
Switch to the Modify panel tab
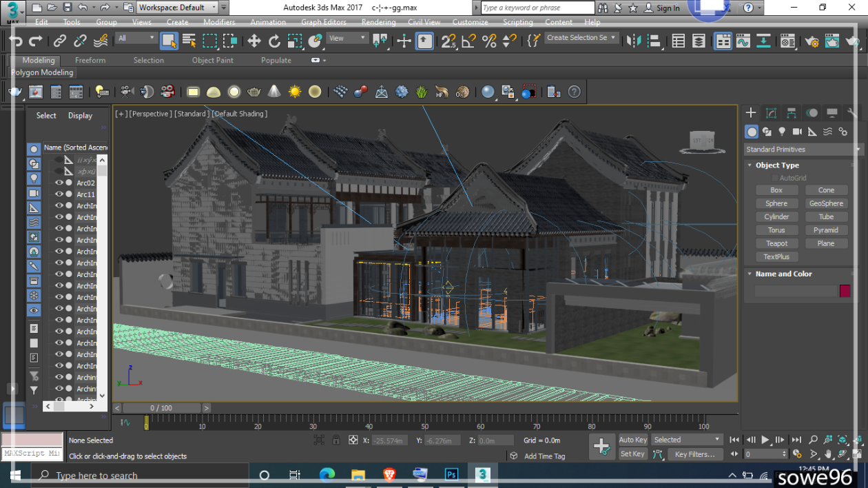pos(772,113)
